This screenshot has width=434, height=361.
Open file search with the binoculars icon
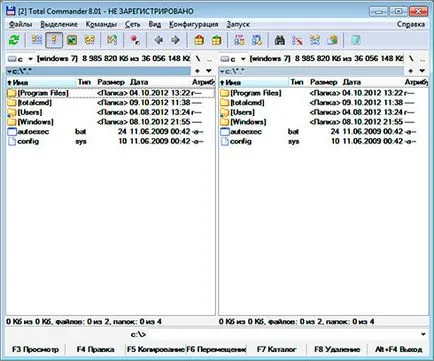(x=280, y=40)
